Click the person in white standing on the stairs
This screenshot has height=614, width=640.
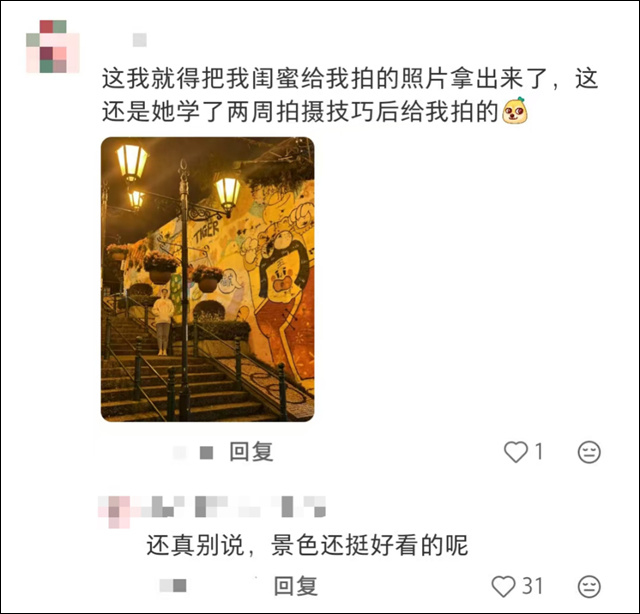click(163, 321)
